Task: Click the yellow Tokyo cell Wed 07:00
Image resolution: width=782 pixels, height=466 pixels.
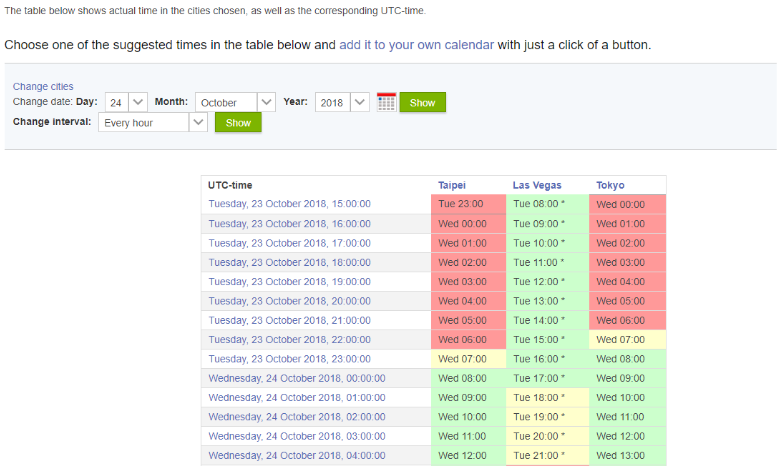Action: pyautogui.click(x=627, y=339)
